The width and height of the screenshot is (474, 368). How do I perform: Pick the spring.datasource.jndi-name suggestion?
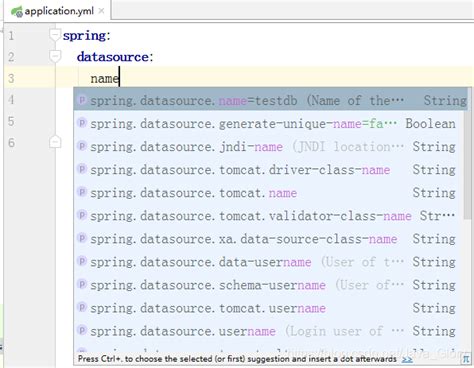tap(268, 147)
